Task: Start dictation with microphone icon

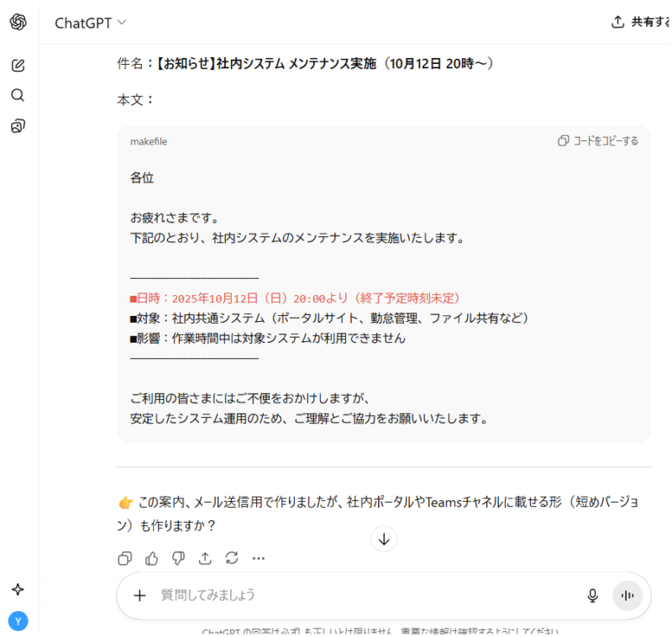Action: 592,596
